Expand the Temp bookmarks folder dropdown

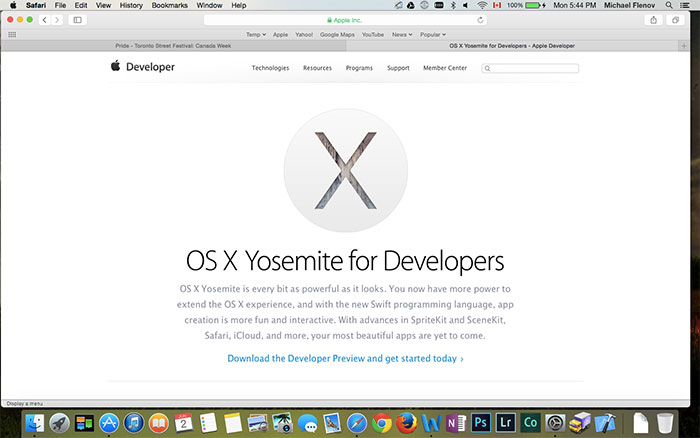[x=256, y=34]
